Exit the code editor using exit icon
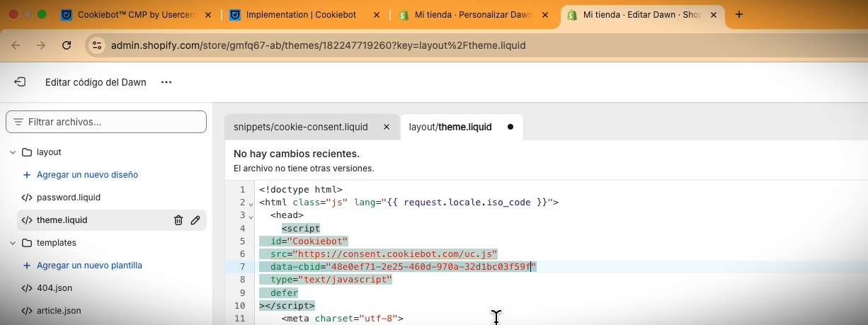868x325 pixels. tap(20, 82)
